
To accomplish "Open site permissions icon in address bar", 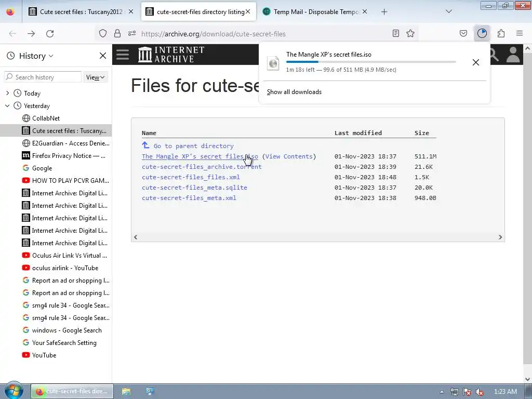I will point(132,34).
